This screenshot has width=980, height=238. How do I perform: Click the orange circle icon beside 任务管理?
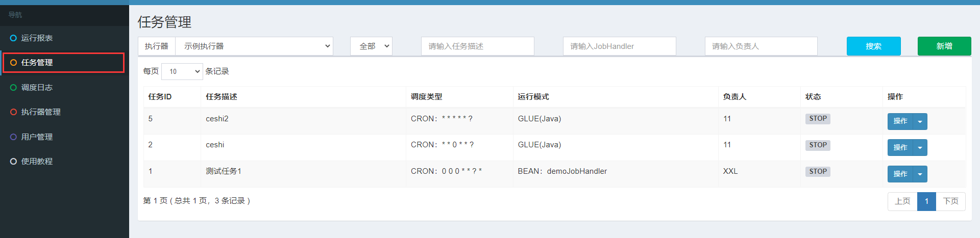(13, 63)
